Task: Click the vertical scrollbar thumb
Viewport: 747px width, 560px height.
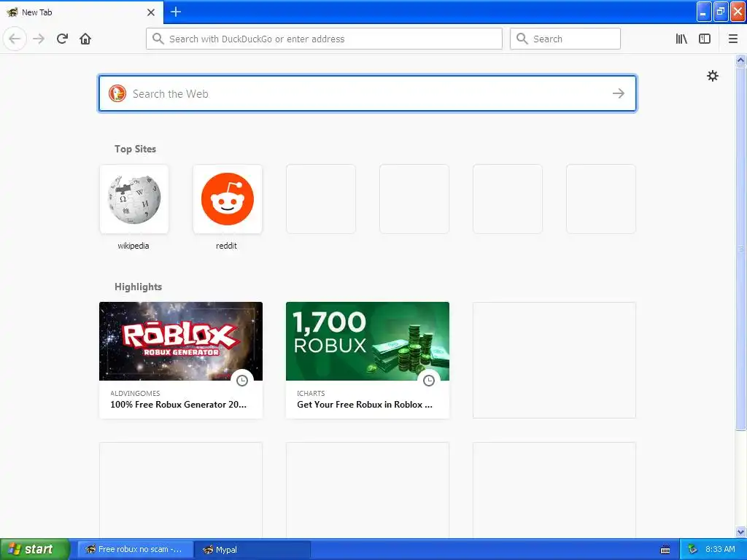Action: [x=740, y=248]
